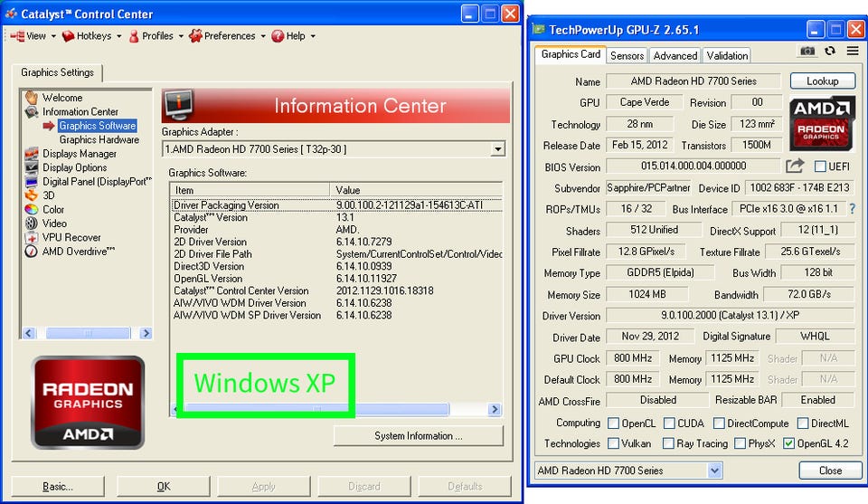Click the Value column header
The image size is (868, 504).
416,190
